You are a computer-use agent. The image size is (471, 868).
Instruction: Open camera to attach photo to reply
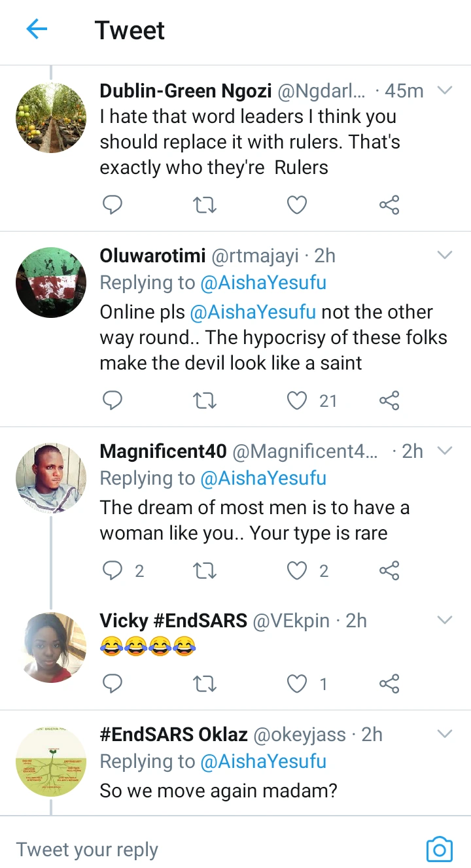(439, 849)
